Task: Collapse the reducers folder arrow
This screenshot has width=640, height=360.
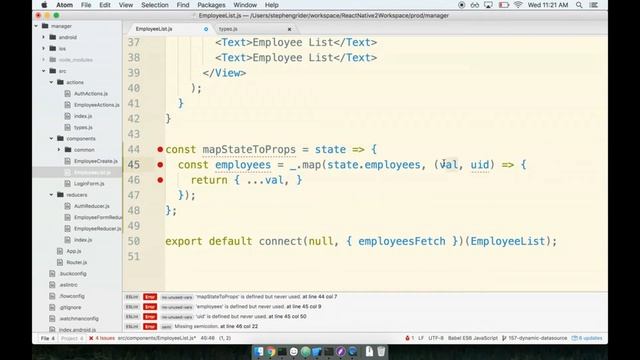Action: click(x=51, y=195)
